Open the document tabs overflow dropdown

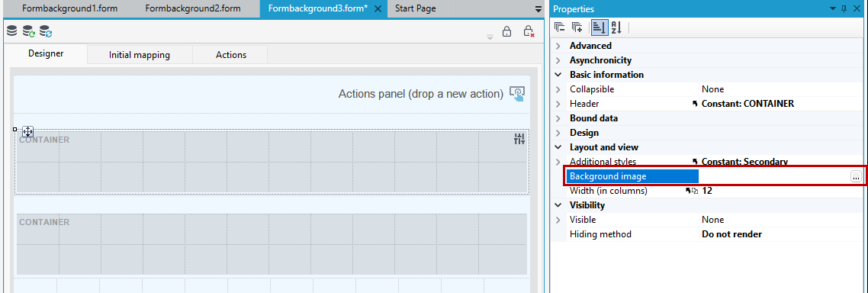coord(538,9)
